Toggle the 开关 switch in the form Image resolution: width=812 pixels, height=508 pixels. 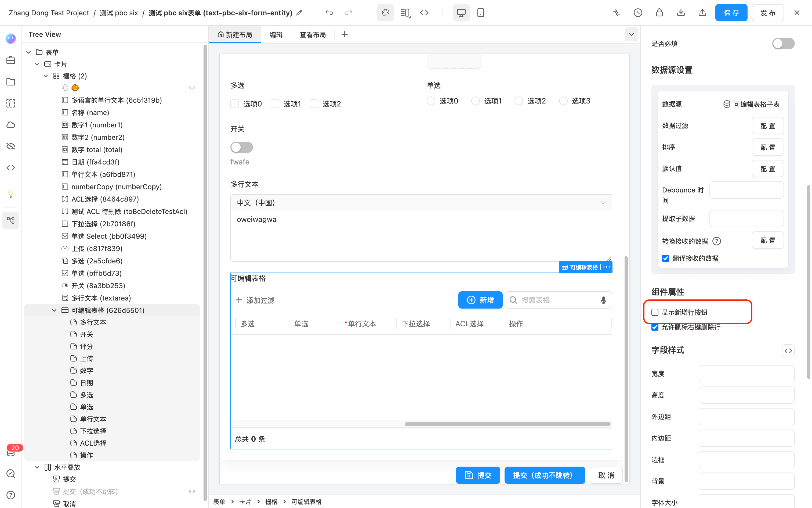(x=242, y=147)
